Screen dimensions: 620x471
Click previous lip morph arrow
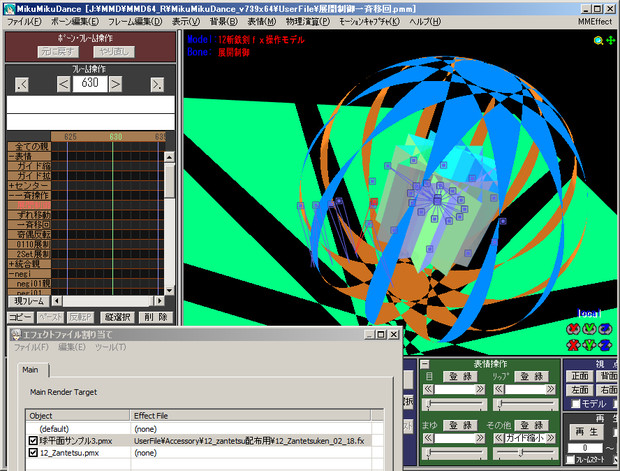pyautogui.click(x=499, y=389)
